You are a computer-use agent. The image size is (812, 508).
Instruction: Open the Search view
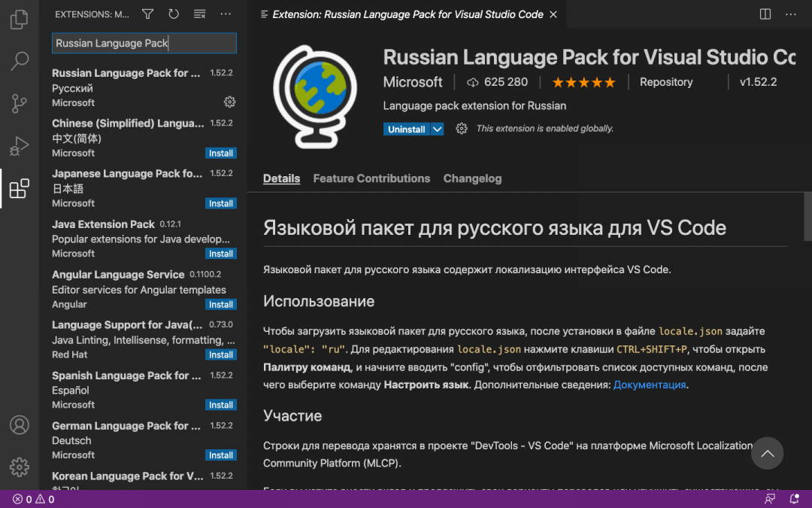pos(20,61)
